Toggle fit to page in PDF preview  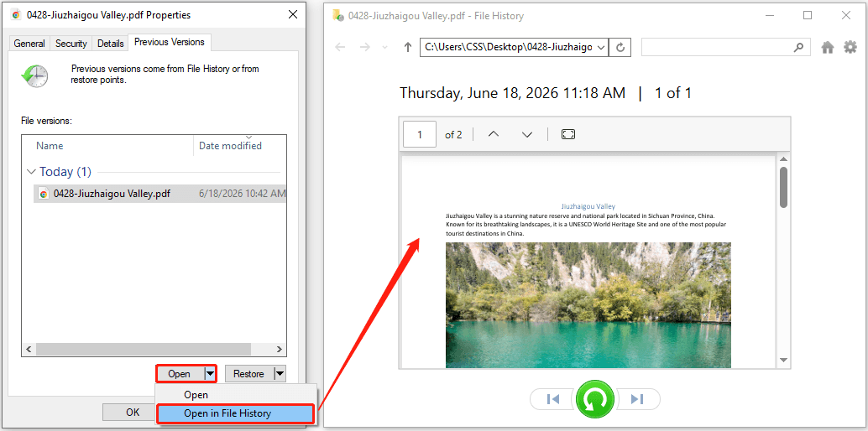pos(568,134)
